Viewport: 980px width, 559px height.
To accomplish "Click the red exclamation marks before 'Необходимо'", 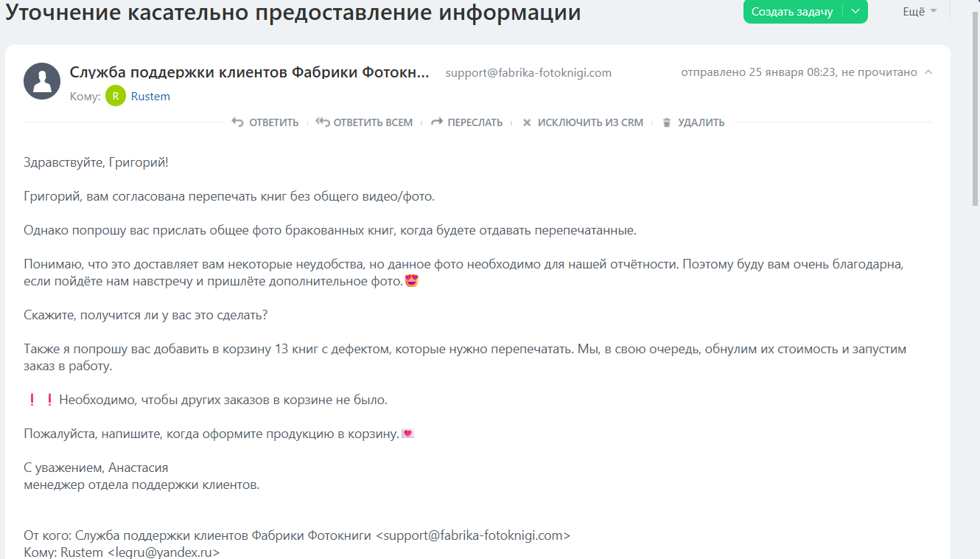I will tap(41, 400).
